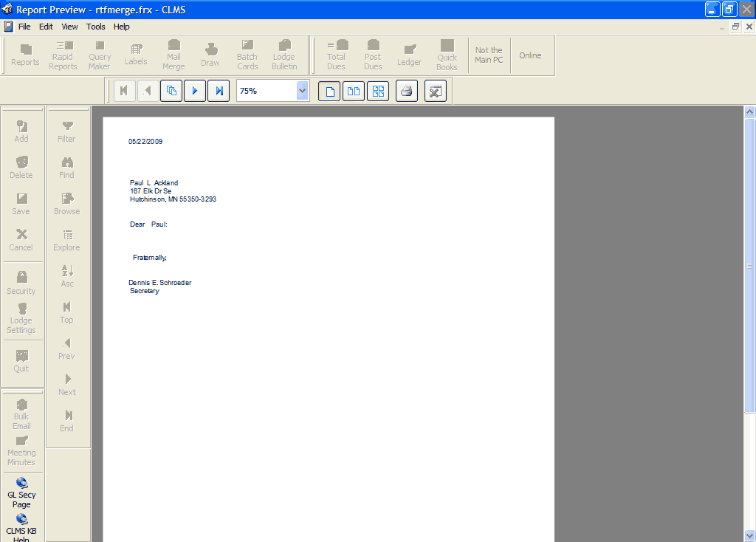
Task: Open the File menu
Action: 24,27
